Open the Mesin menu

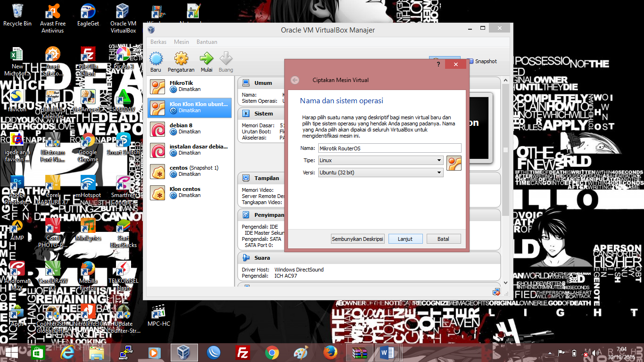click(182, 42)
